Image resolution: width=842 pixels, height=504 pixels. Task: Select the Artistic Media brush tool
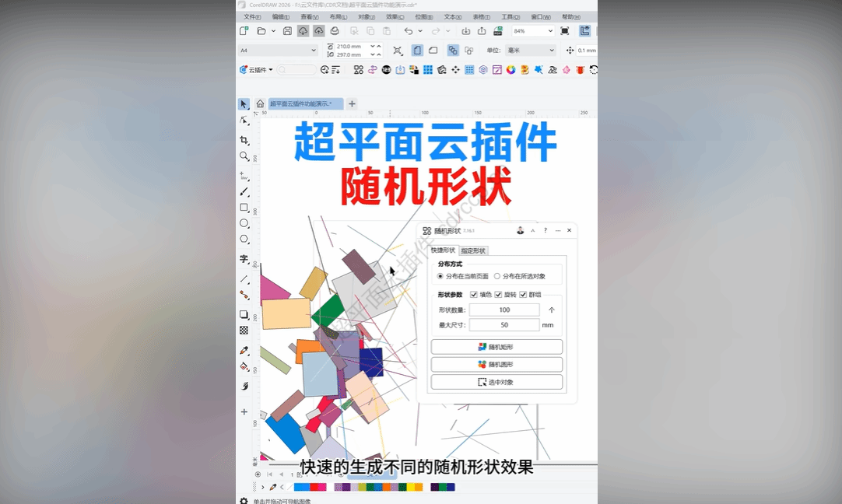(244, 191)
